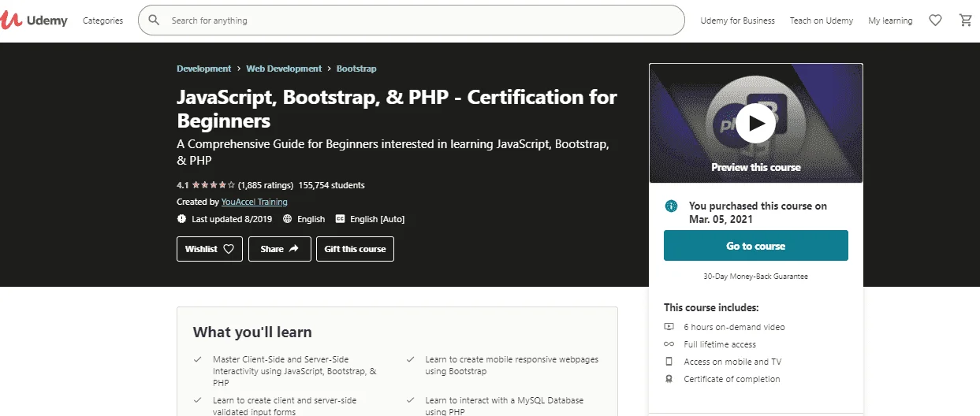This screenshot has height=416, width=980.
Task: Click the star rating icons
Action: pyautogui.click(x=214, y=185)
